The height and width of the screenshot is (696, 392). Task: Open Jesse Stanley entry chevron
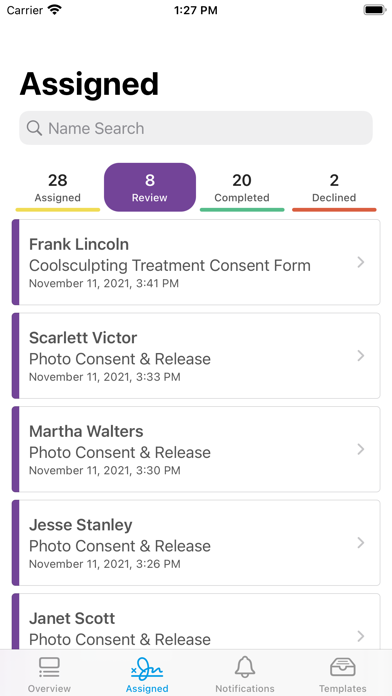point(361,542)
